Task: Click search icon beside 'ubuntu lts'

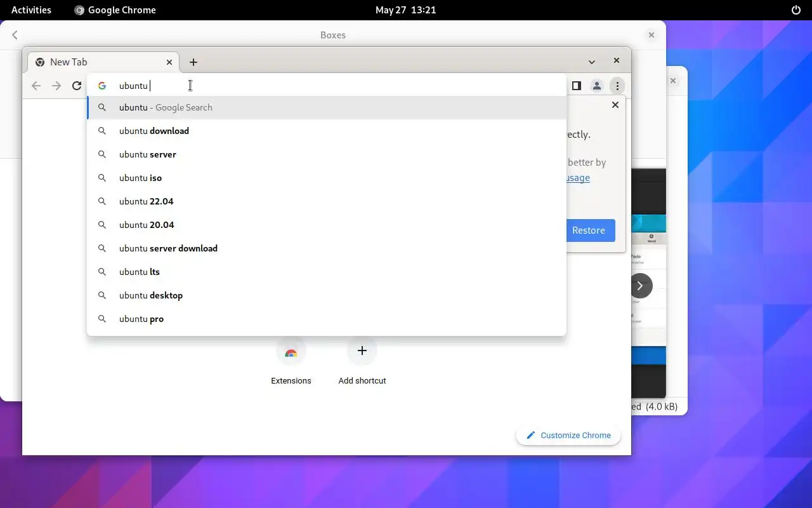Action: 101,272
